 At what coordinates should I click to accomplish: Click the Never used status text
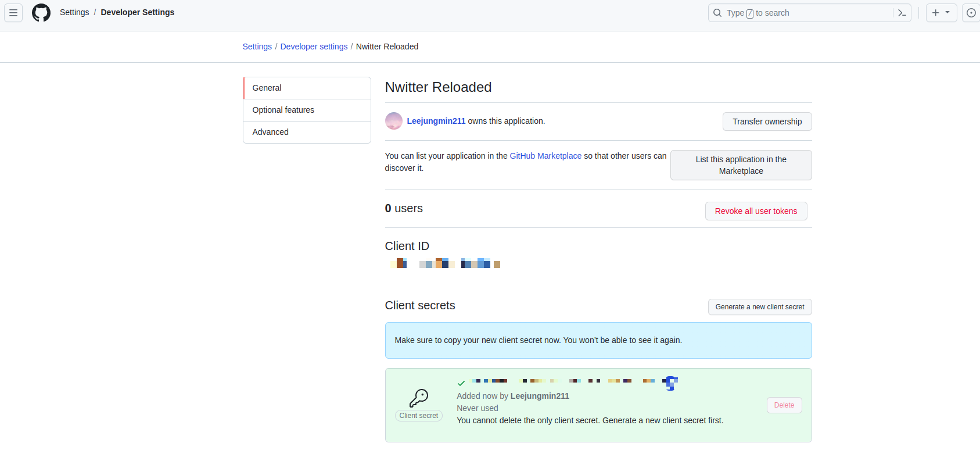tap(478, 408)
